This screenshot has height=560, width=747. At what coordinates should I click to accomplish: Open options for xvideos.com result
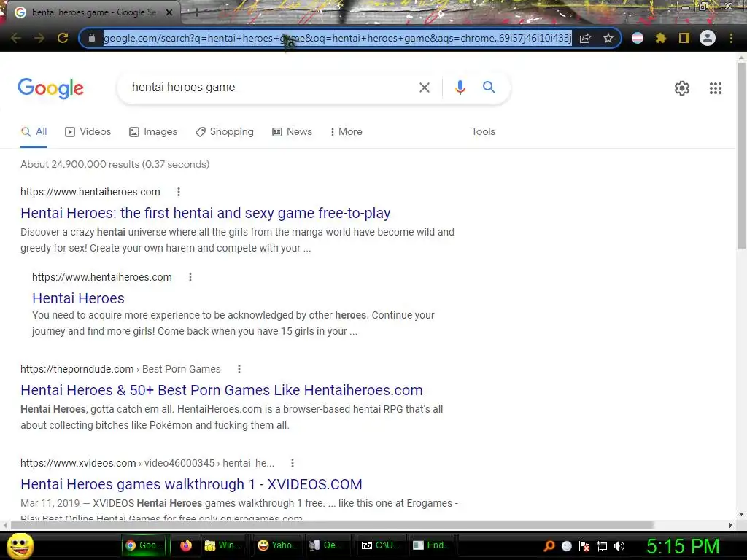pos(293,463)
